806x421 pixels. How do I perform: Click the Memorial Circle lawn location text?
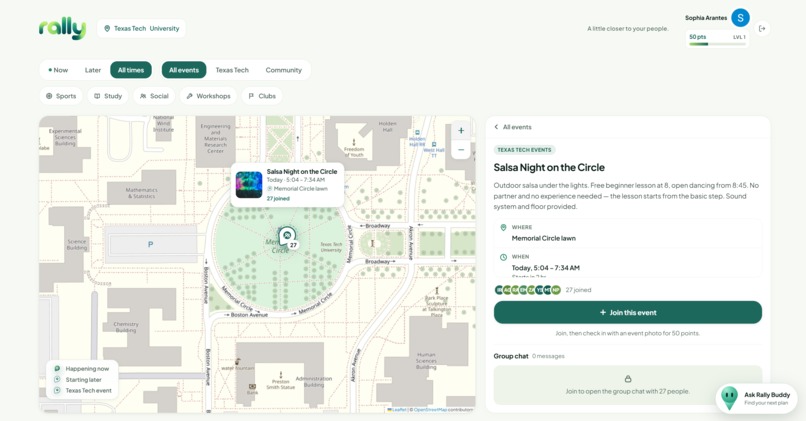[x=543, y=239]
